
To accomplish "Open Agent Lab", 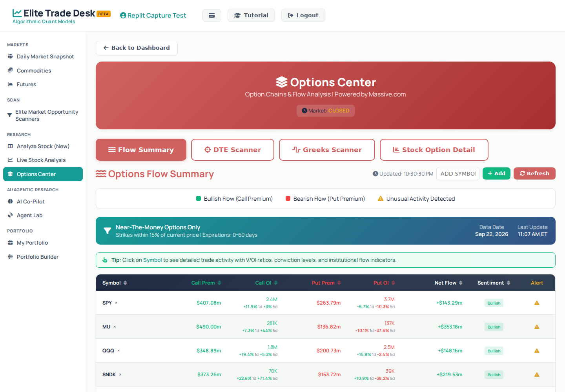I will coord(43,215).
